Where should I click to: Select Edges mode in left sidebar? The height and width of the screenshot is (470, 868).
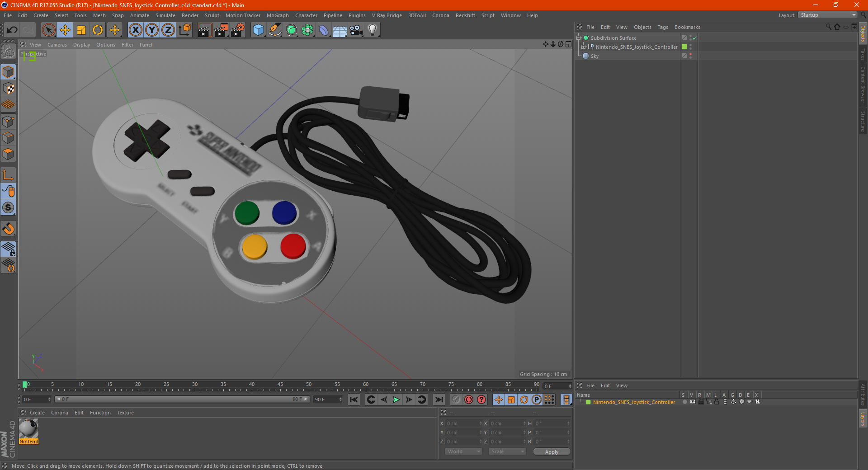coord(9,138)
